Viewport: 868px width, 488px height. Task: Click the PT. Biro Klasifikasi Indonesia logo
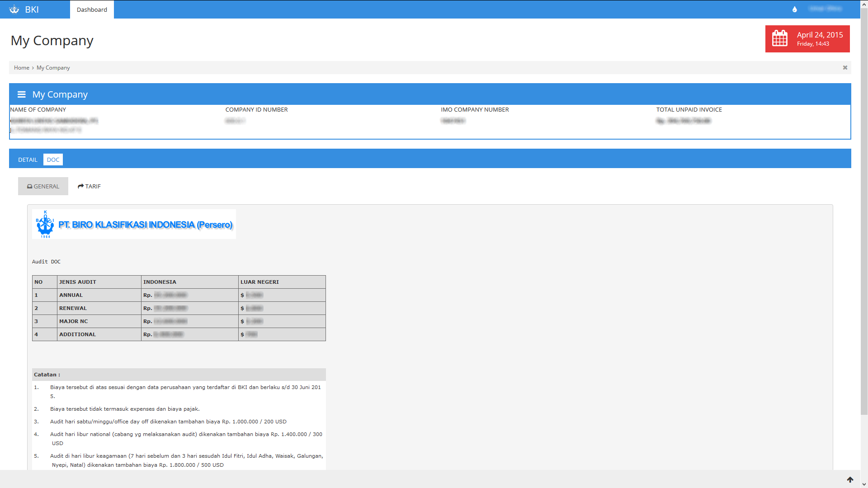(134, 224)
